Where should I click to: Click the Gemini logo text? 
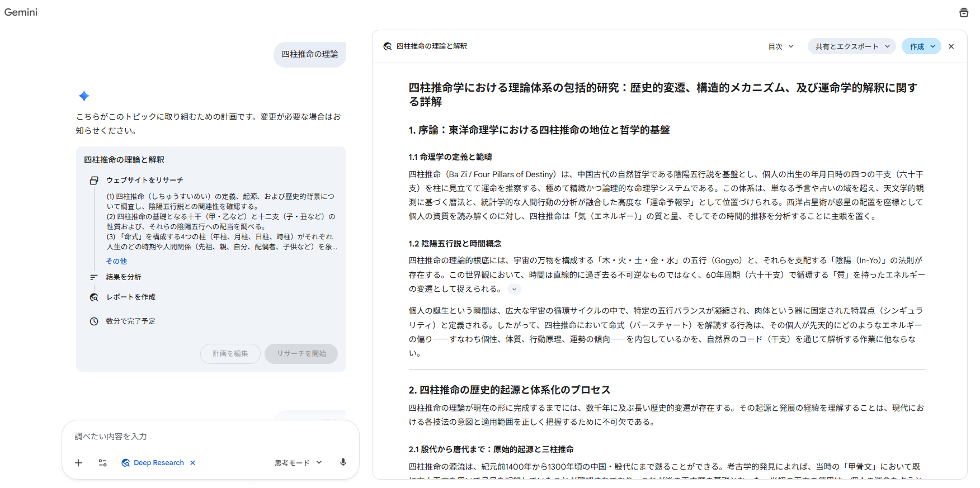pyautogui.click(x=21, y=12)
